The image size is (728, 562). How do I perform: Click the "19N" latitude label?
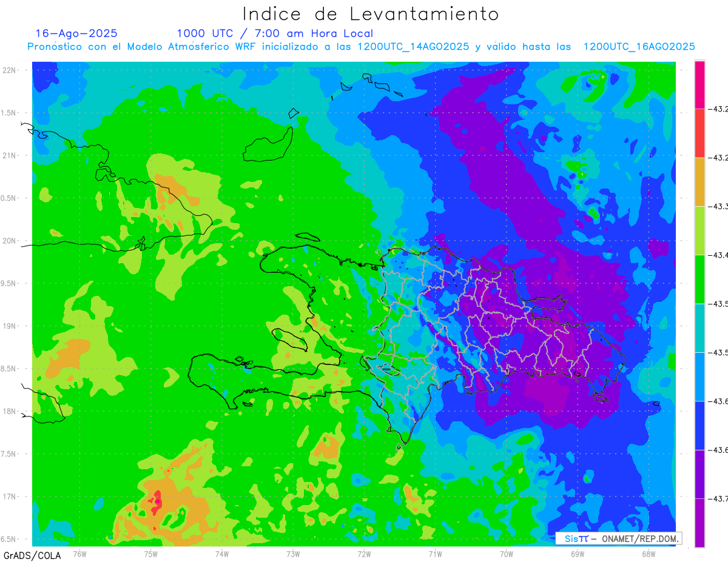[x=10, y=326]
